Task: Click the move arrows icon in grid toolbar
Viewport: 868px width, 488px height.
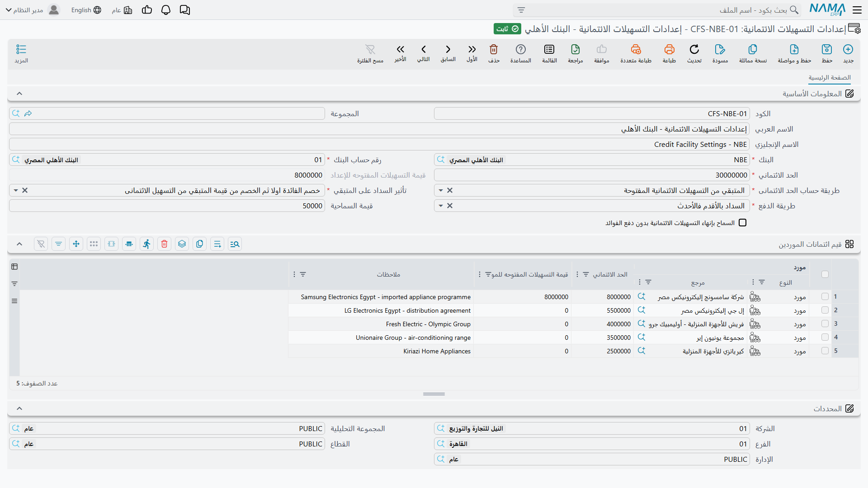Action: (76, 244)
